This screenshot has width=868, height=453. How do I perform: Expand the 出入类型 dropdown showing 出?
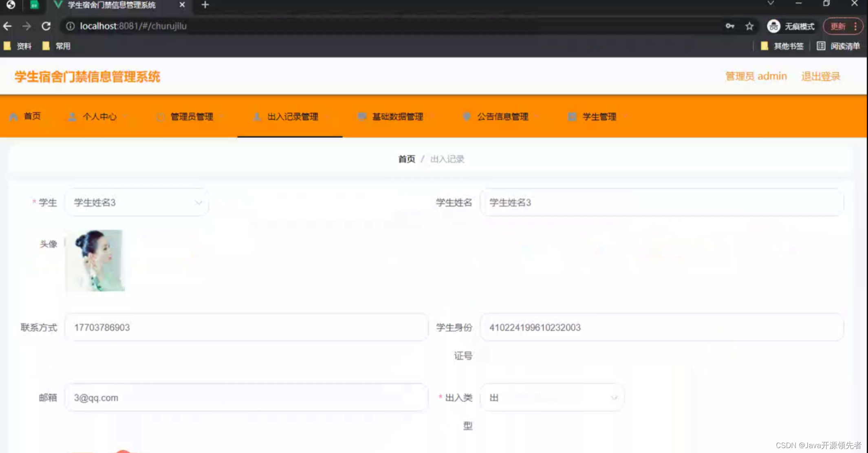[x=552, y=398]
